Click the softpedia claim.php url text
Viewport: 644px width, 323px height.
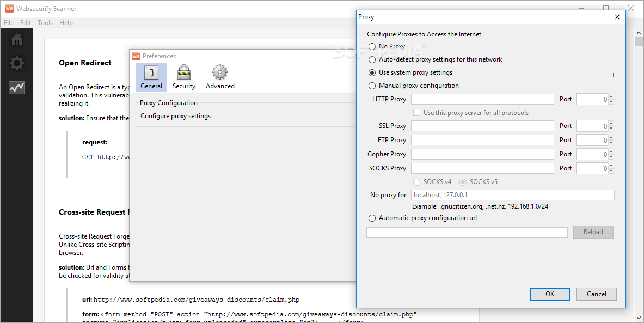click(197, 300)
